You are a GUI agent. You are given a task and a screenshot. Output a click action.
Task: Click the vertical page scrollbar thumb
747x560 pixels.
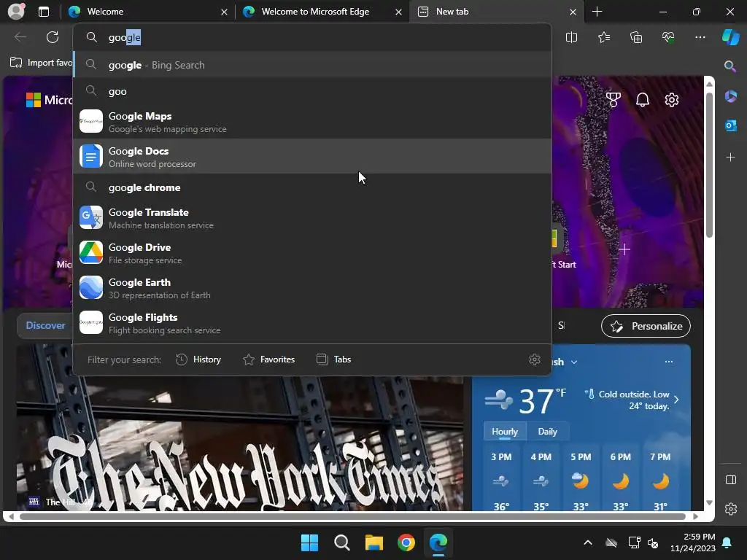point(709,164)
